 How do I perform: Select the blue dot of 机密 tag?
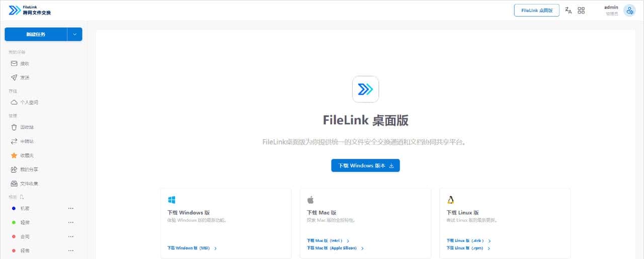point(14,208)
